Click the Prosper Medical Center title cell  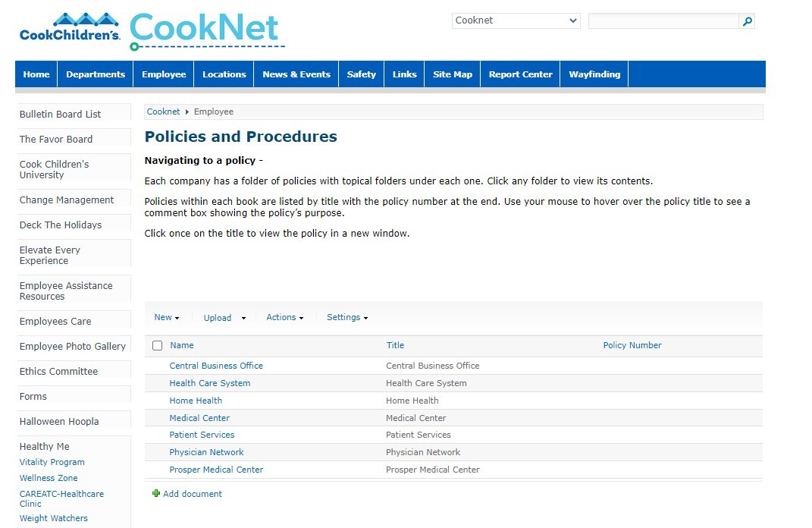click(432, 470)
